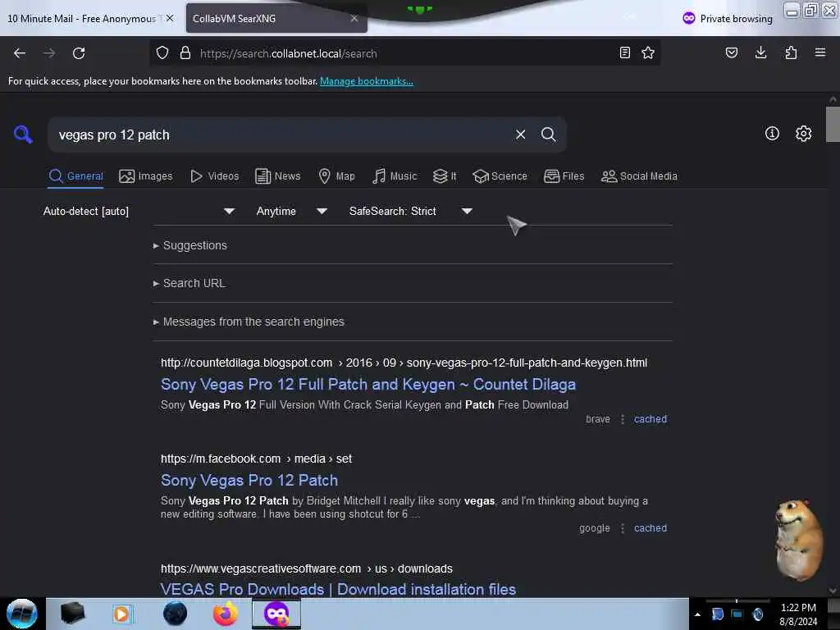840x630 pixels.
Task: Expand the Search URL section
Action: pos(189,283)
